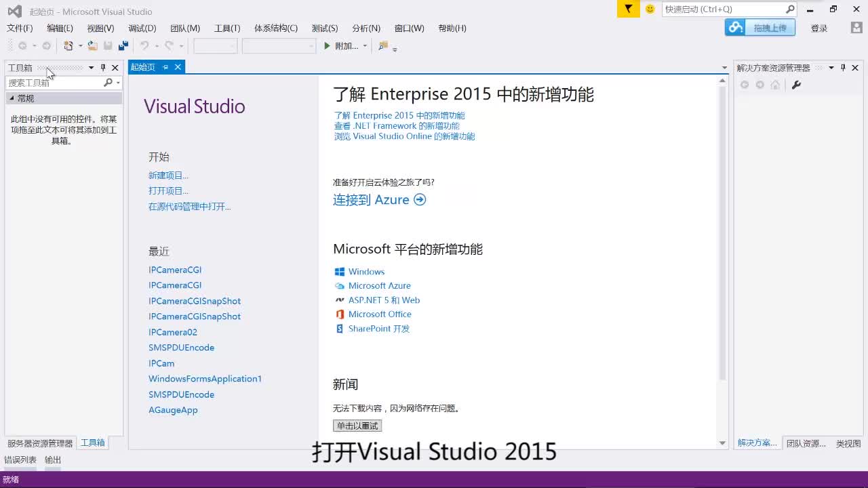The width and height of the screenshot is (868, 488).
Task: Click the Save toolbar icon
Action: pyautogui.click(x=108, y=46)
